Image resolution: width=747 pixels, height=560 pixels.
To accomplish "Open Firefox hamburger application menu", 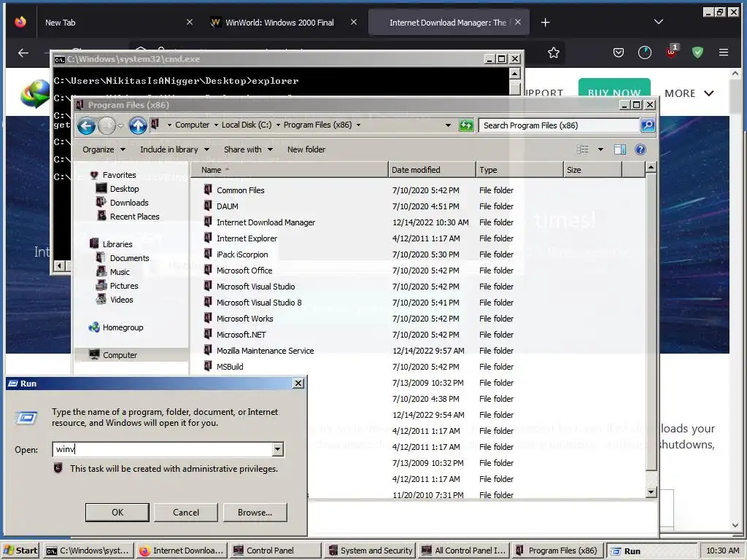I will point(724,52).
